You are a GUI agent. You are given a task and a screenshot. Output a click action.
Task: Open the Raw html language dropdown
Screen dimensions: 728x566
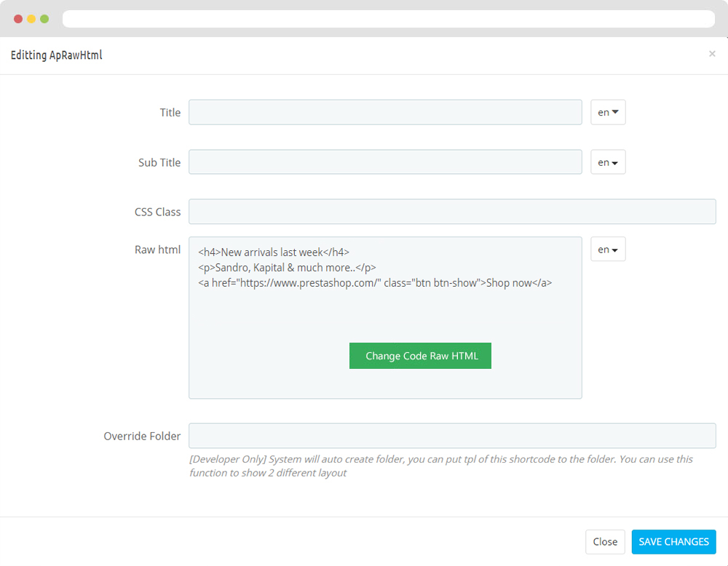coord(608,249)
